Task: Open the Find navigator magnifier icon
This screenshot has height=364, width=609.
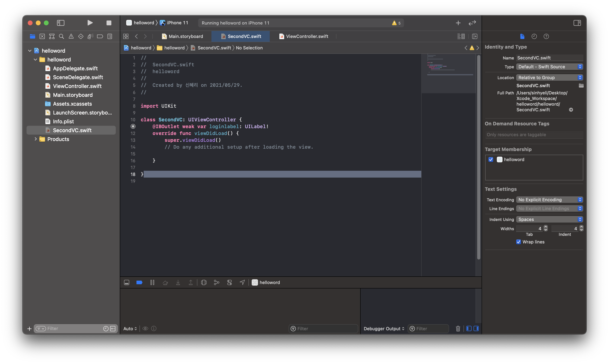Action: pyautogui.click(x=61, y=36)
